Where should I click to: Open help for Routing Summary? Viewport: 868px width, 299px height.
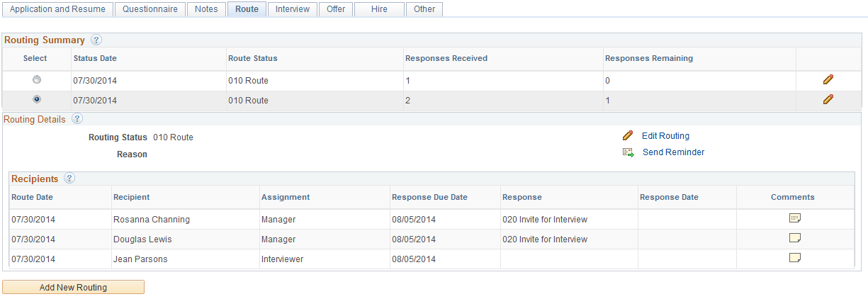96,40
